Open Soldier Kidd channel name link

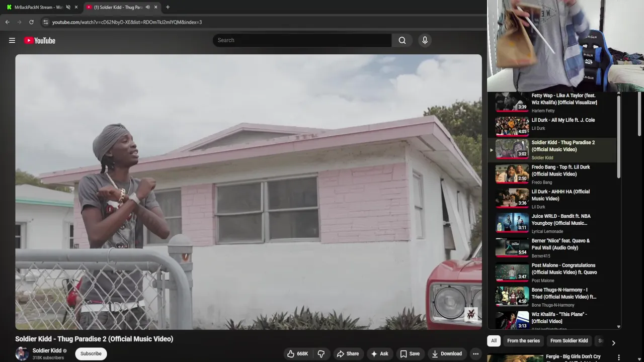tap(47, 350)
